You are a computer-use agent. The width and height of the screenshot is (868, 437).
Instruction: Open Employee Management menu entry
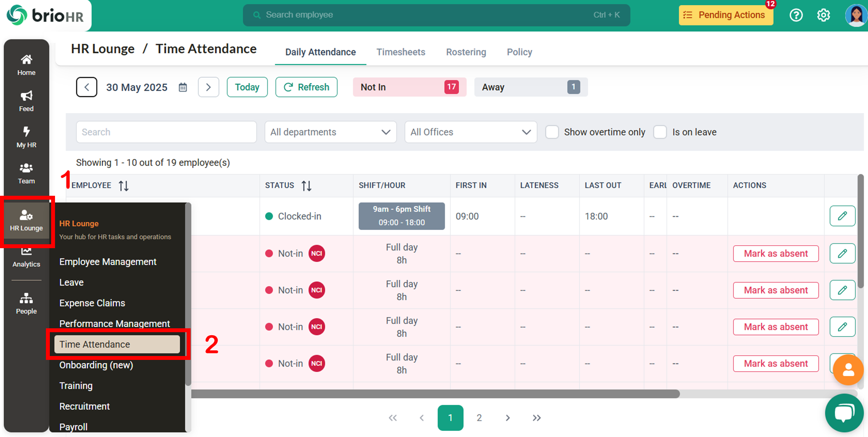point(108,262)
